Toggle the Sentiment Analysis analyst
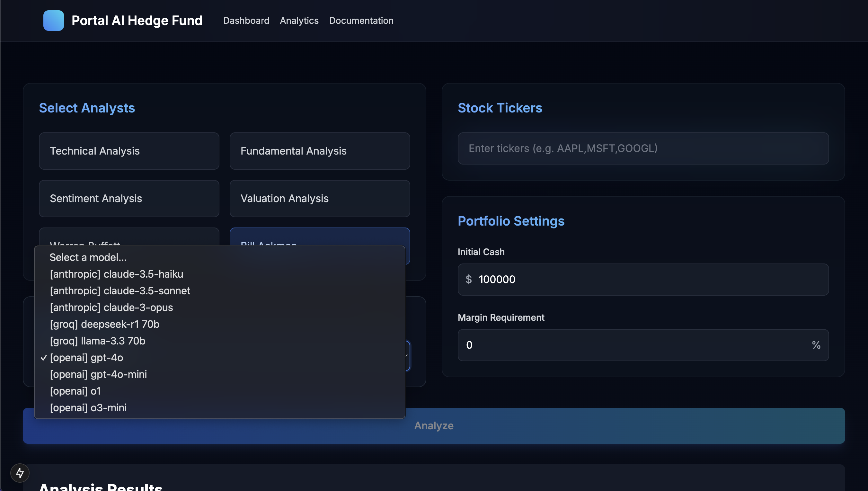The height and width of the screenshot is (491, 868). (129, 198)
